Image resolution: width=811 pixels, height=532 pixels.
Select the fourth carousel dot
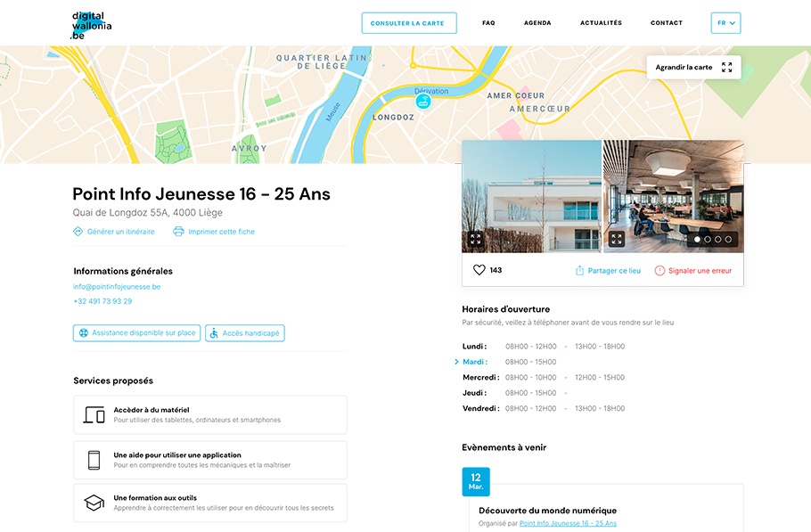pos(728,240)
